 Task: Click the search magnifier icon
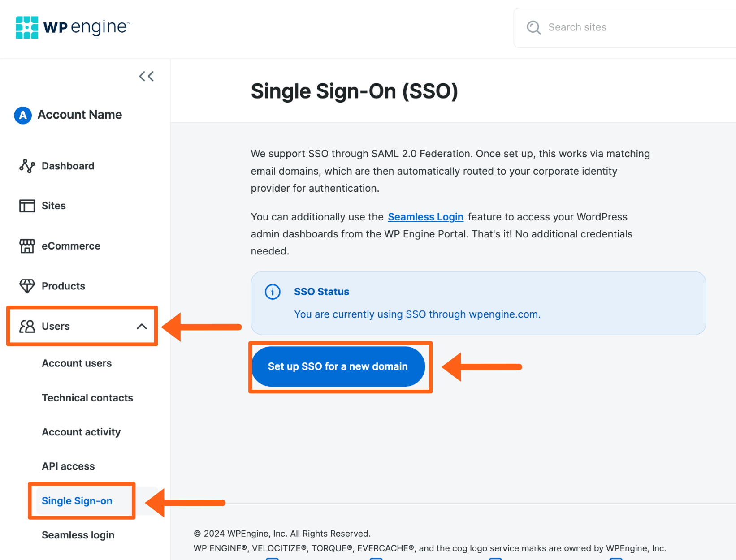[x=533, y=27]
